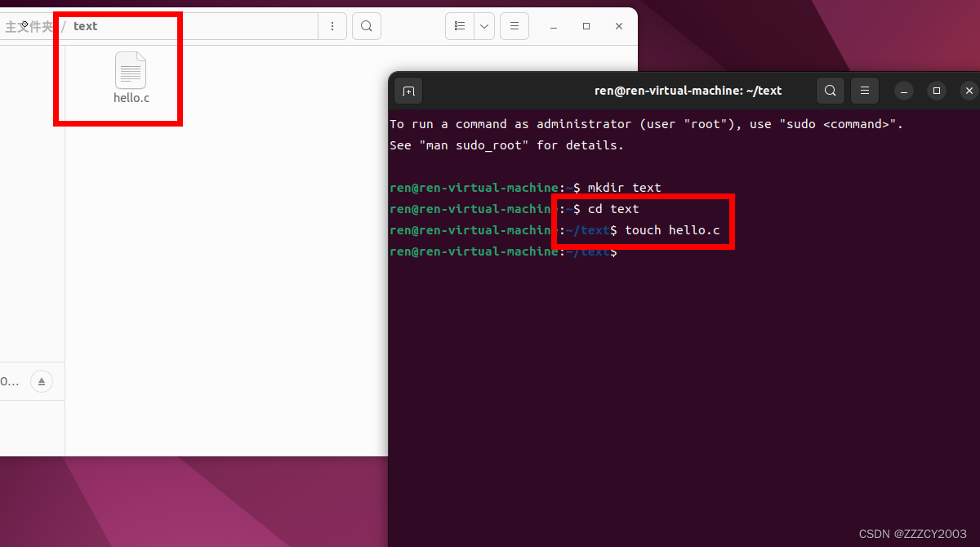The height and width of the screenshot is (547, 980).
Task: Expand the view options dropdown arrow
Action: (x=484, y=26)
